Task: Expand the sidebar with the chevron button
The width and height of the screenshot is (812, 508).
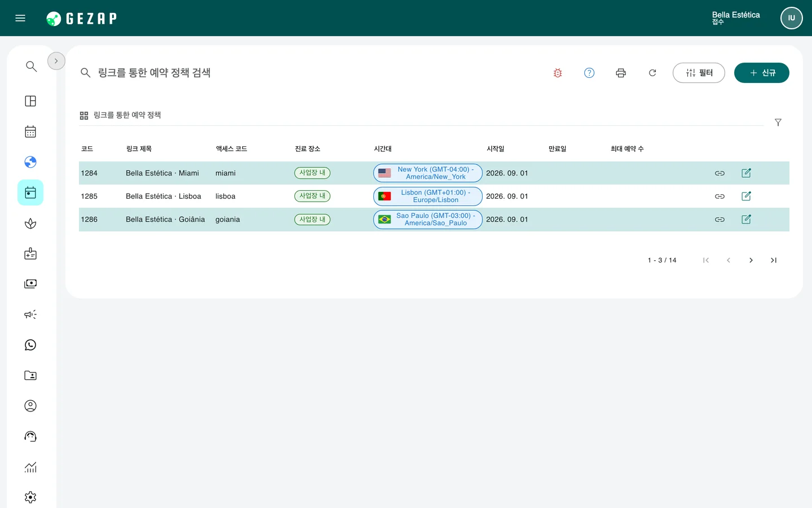Action: [x=56, y=61]
